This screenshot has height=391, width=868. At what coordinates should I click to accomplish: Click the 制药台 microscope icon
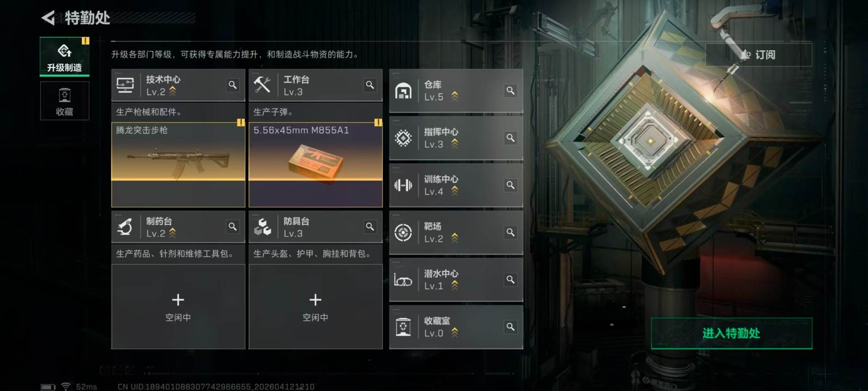(125, 227)
